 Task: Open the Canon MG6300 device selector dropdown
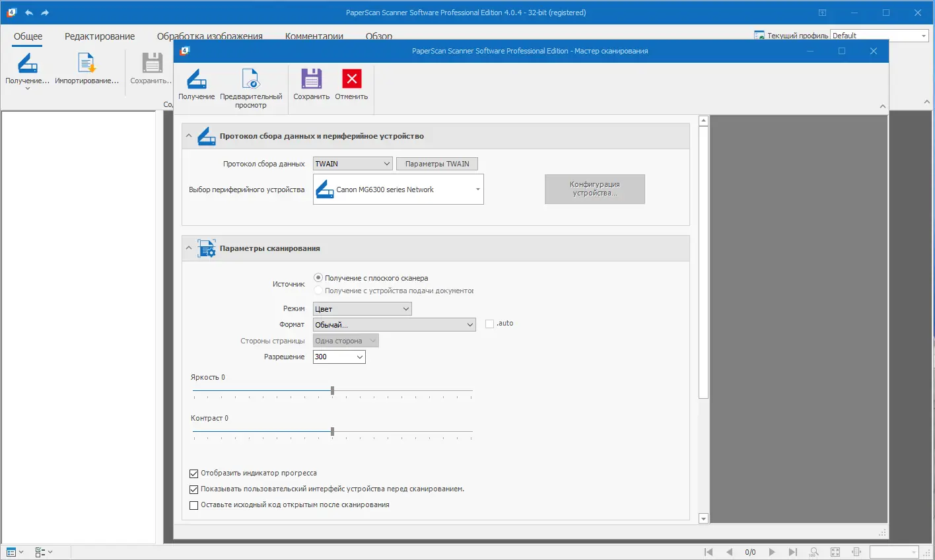click(x=398, y=190)
